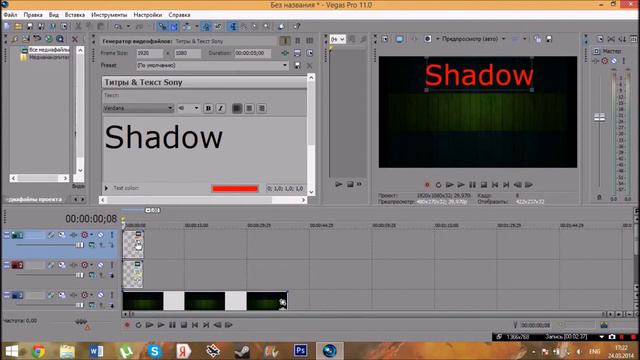
Task: Enable preview on external monitor
Action: click(399, 39)
